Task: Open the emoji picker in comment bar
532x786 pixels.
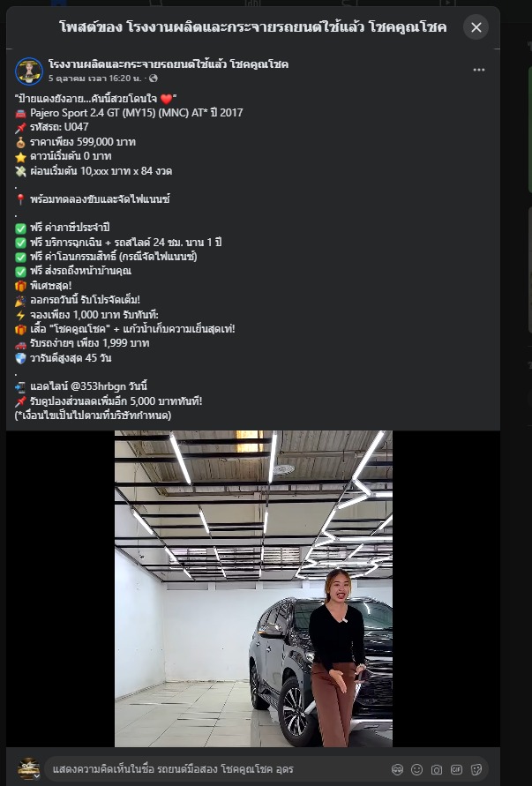Action: [416, 769]
